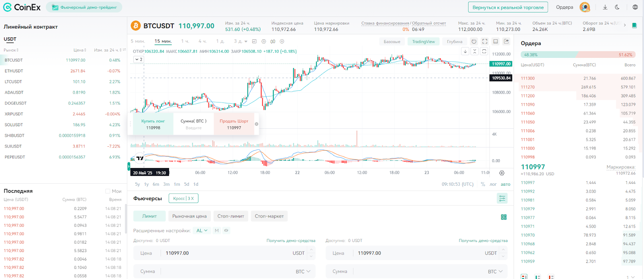Viewport: 644px width, 279px height.
Task: Expand the 'AL' advanced settings dropdown
Action: 202,230
